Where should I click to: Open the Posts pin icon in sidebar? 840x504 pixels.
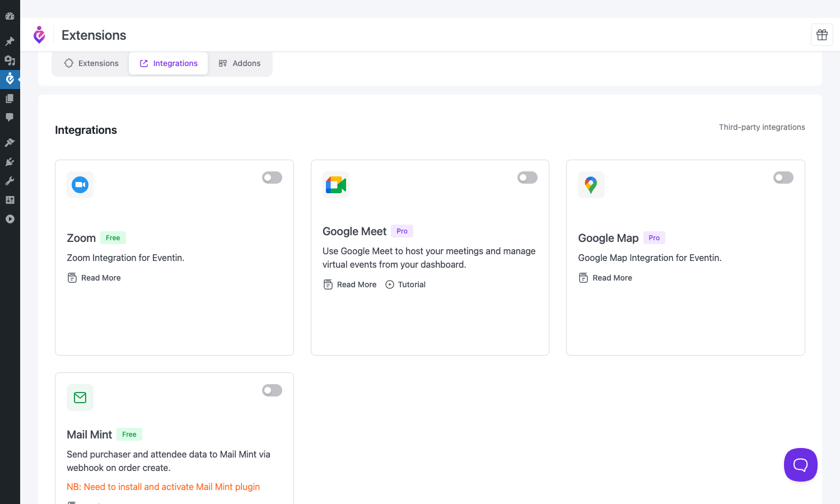tap(10, 41)
